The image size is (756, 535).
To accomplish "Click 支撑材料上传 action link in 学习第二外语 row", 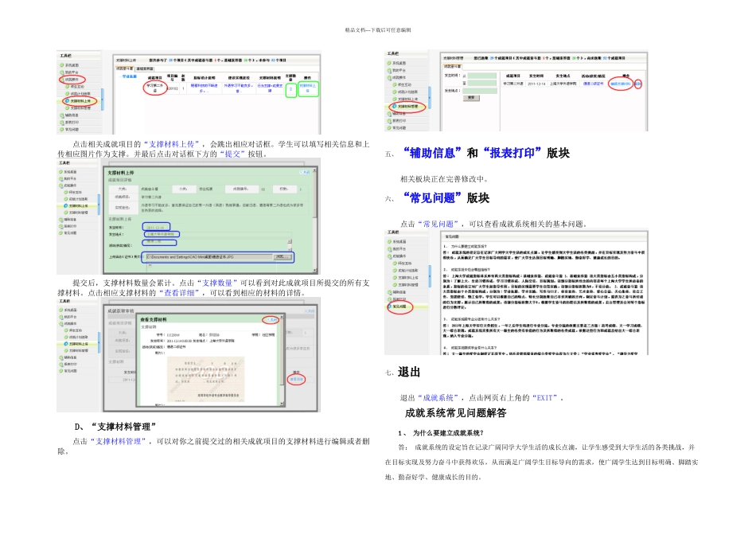I will pyautogui.click(x=307, y=88).
